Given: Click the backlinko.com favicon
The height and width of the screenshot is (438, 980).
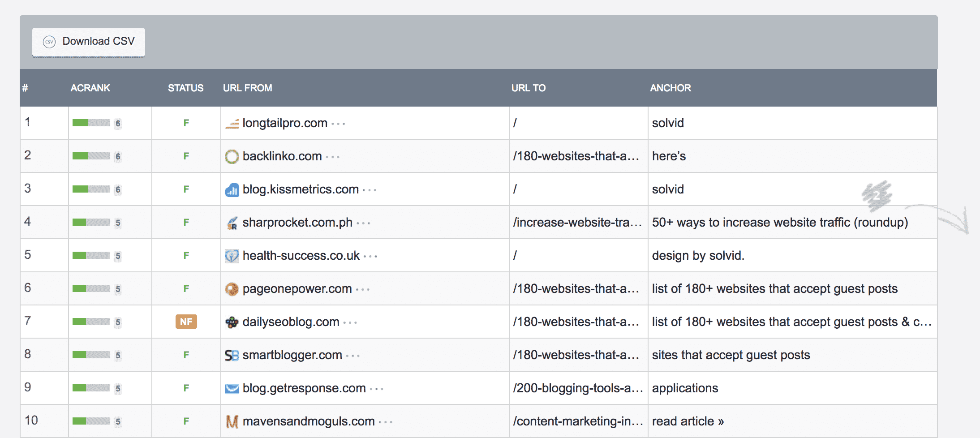Looking at the screenshot, I should 232,156.
